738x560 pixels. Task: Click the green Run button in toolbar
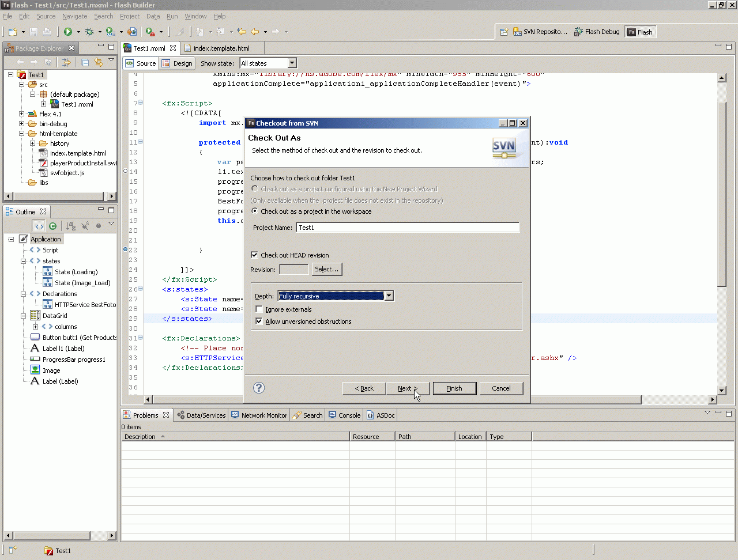68,32
